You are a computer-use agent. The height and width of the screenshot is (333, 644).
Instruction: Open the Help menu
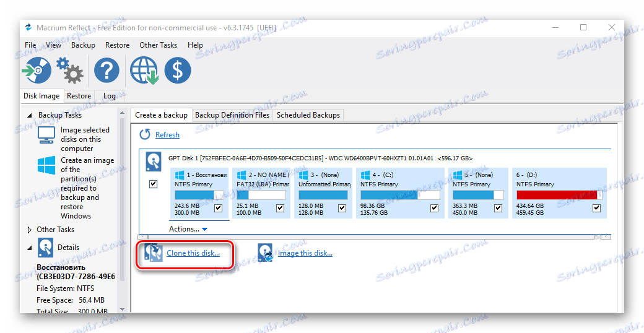click(x=195, y=45)
